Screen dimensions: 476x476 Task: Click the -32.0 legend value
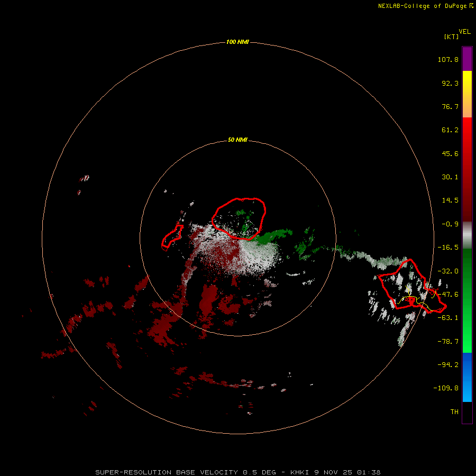click(x=448, y=271)
